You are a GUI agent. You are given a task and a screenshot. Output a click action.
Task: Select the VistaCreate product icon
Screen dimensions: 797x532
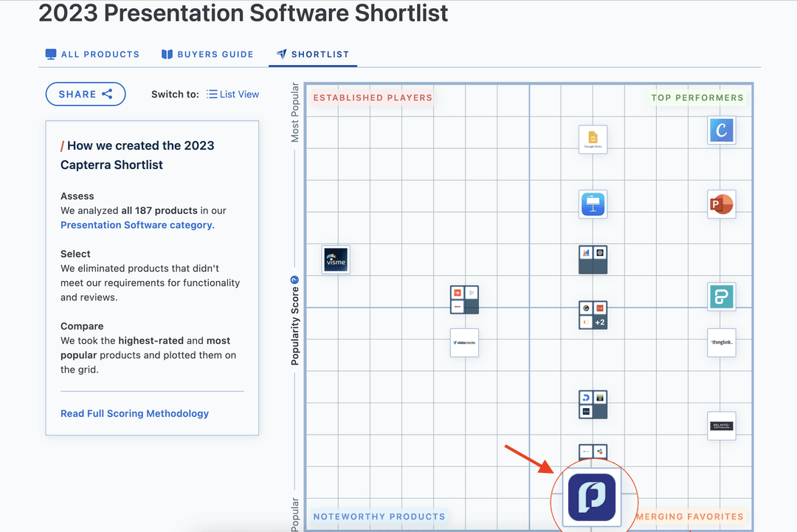point(464,342)
